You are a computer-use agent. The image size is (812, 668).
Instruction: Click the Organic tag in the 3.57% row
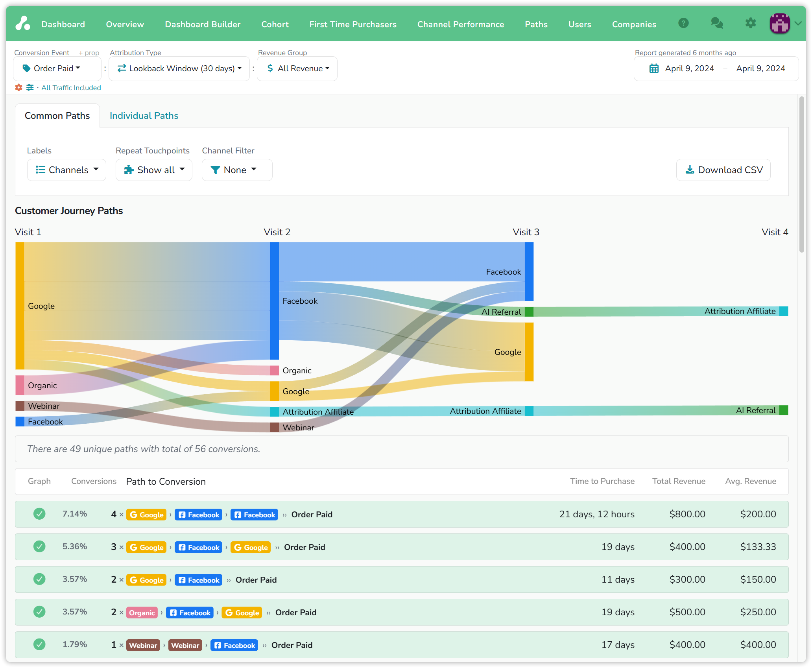click(x=142, y=613)
